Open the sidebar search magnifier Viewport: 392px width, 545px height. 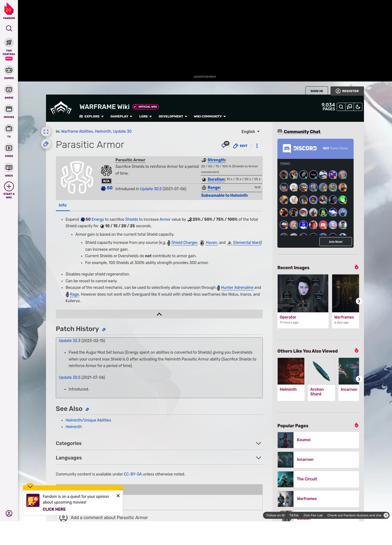coord(9,28)
